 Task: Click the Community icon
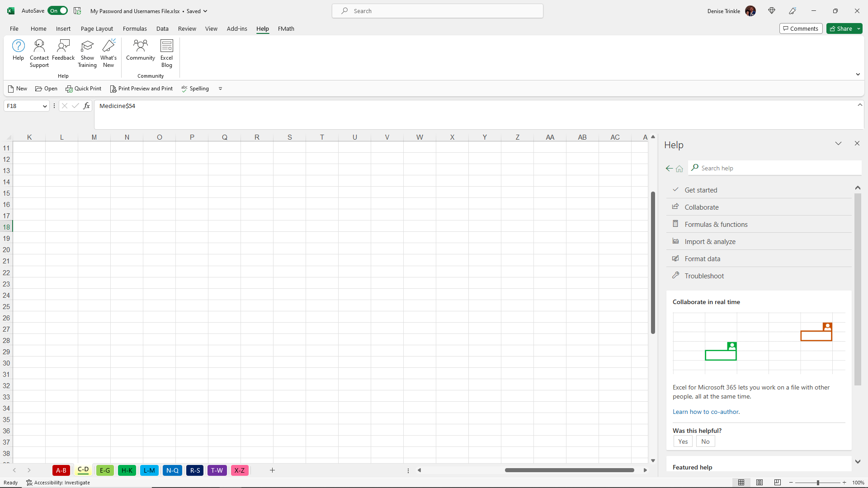point(140,47)
